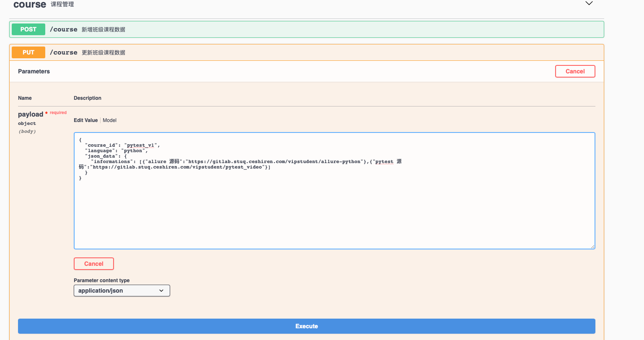The width and height of the screenshot is (644, 340).
Task: Expand the POST /course endpoint path
Action: coord(64,29)
